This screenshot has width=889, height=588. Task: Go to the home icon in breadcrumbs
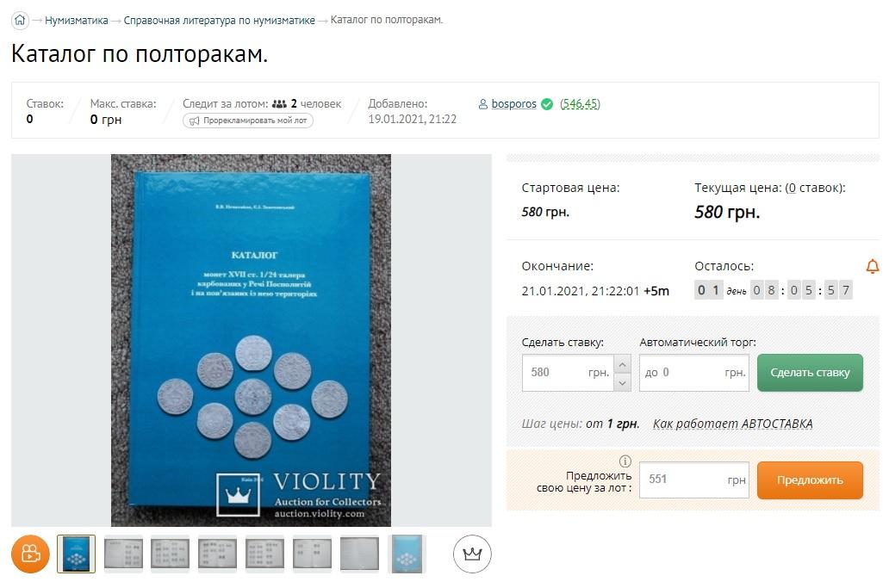pos(20,21)
